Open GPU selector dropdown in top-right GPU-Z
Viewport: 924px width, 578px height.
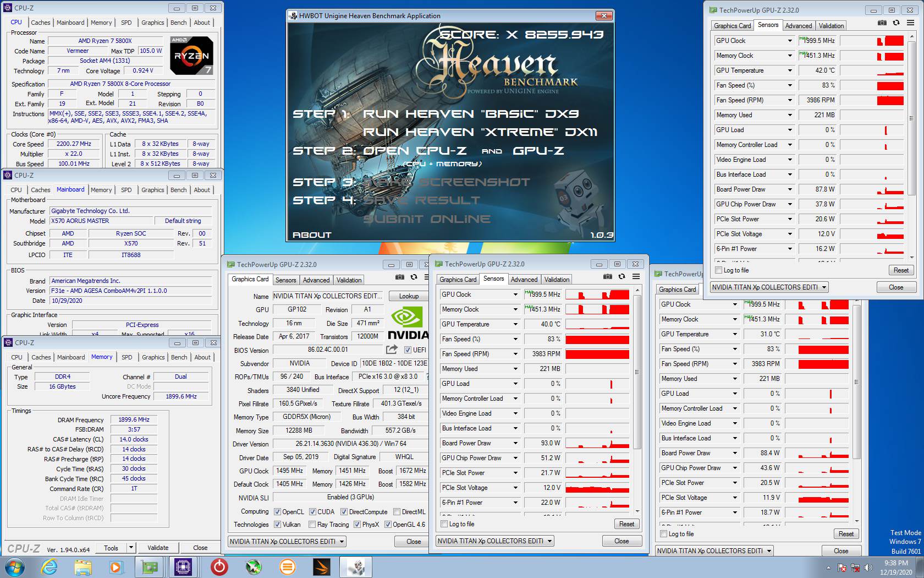(x=824, y=287)
